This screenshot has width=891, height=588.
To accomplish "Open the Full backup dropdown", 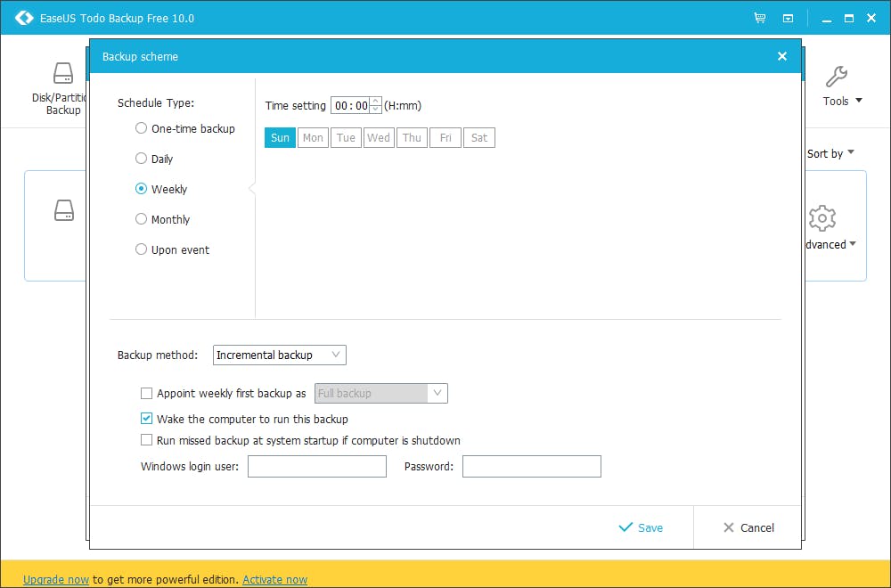I will click(381, 393).
